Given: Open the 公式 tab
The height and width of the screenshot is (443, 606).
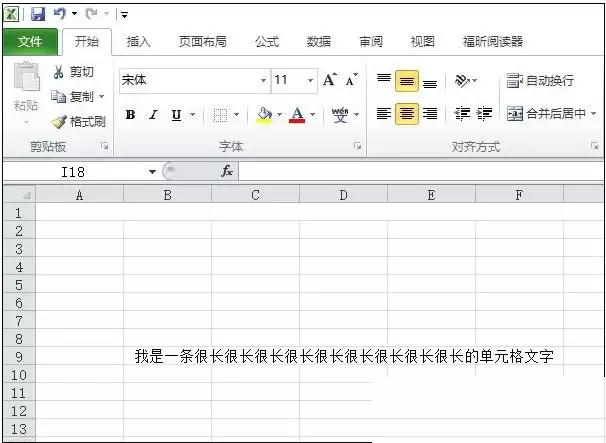Looking at the screenshot, I should 267,41.
